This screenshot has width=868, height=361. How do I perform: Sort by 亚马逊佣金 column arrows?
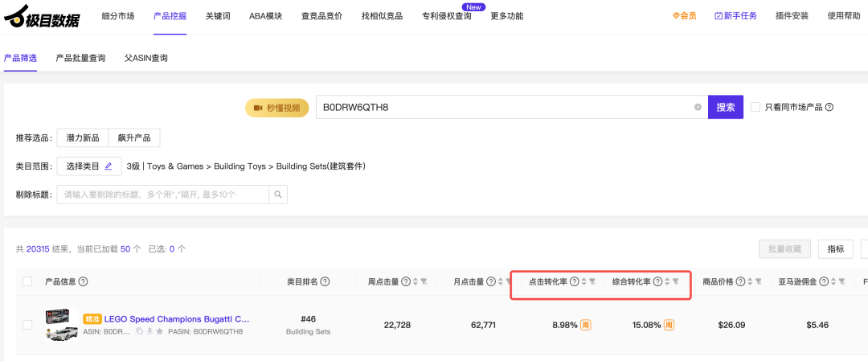[x=833, y=282]
